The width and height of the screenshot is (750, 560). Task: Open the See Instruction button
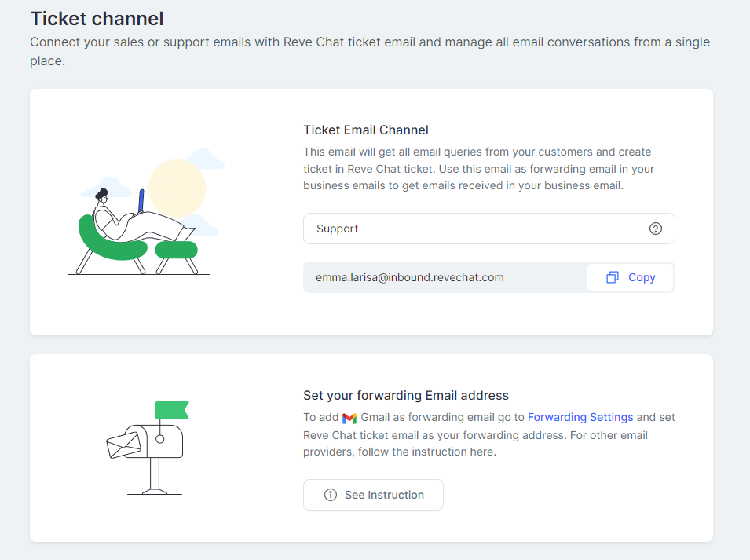tap(373, 495)
